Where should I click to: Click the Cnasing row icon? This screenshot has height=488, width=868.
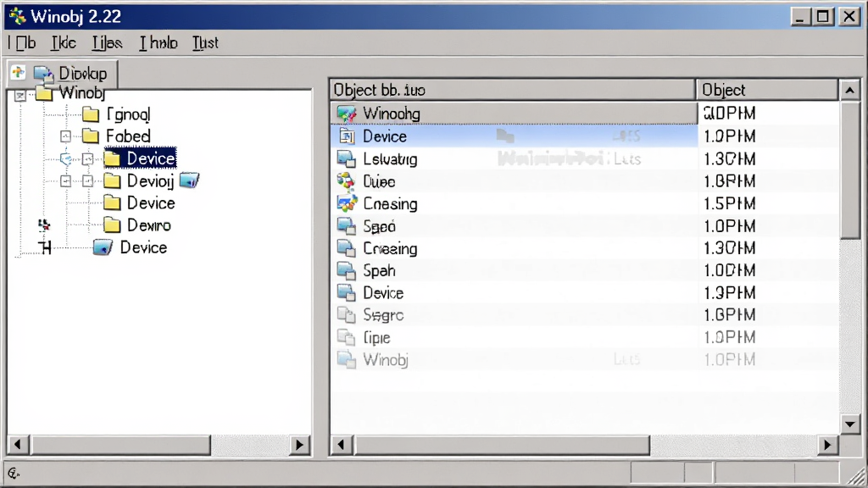click(x=347, y=203)
